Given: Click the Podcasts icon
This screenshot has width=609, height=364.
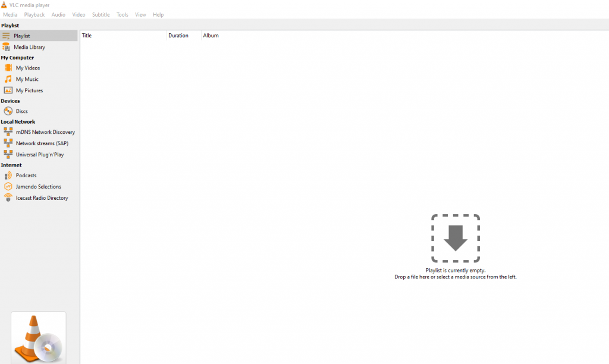Looking at the screenshot, I should 8,175.
